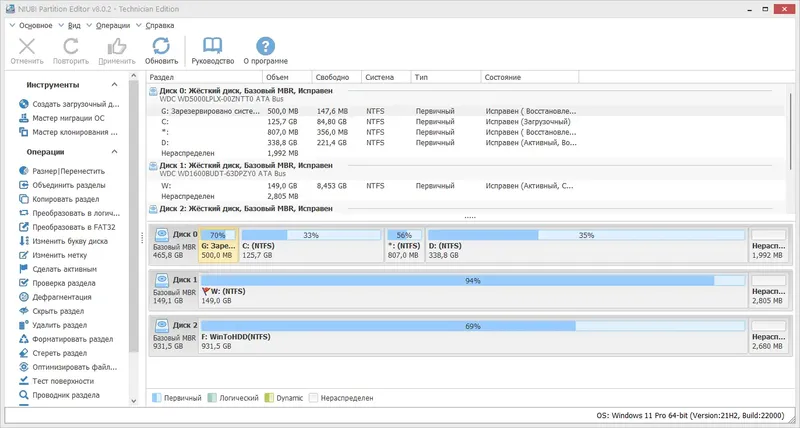Choose Merge partitions (Объединить разделы)
Image resolution: width=800 pixels, height=428 pixels.
62,185
